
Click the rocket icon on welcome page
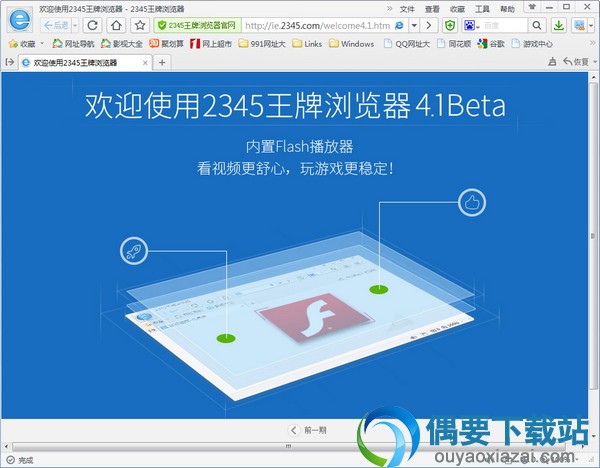coord(134,251)
